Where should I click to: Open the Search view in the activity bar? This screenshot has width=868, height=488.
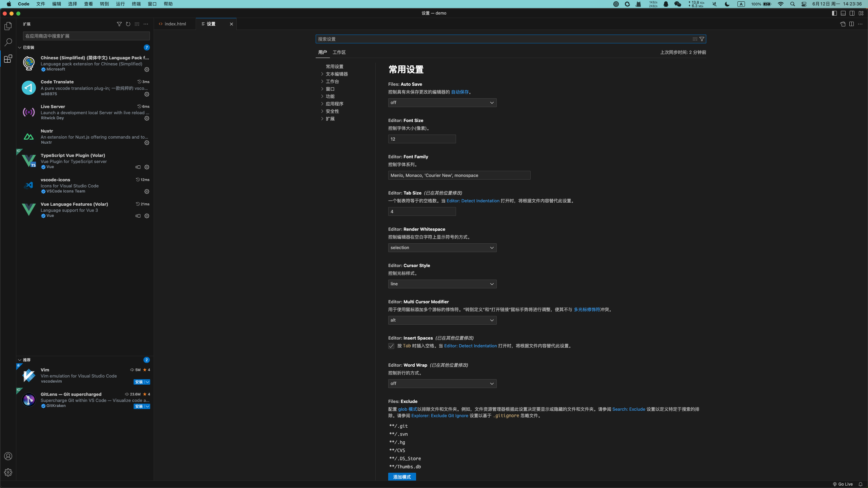[x=8, y=42]
